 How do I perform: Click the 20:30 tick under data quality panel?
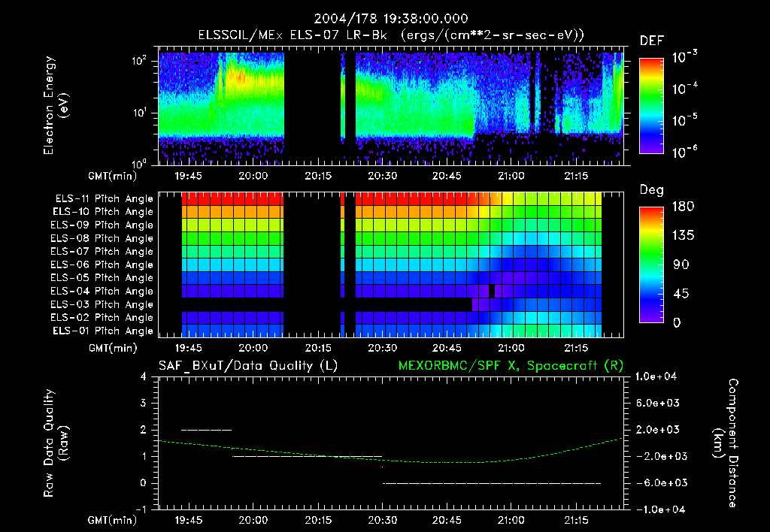tap(383, 520)
